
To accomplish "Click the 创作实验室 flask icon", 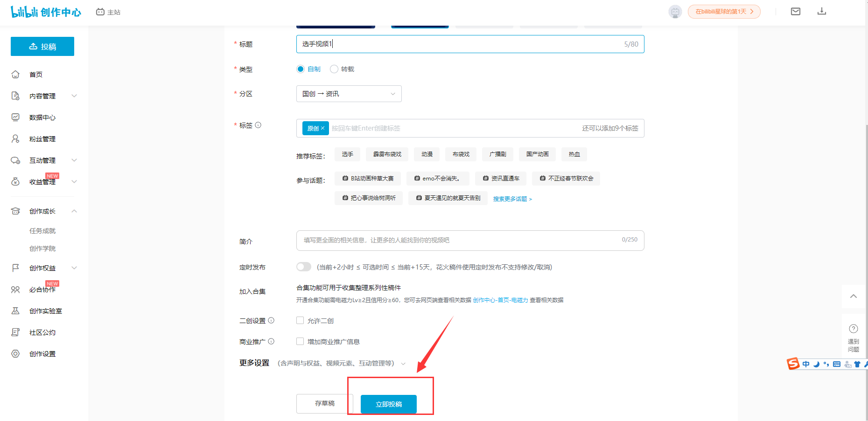I will [x=15, y=311].
